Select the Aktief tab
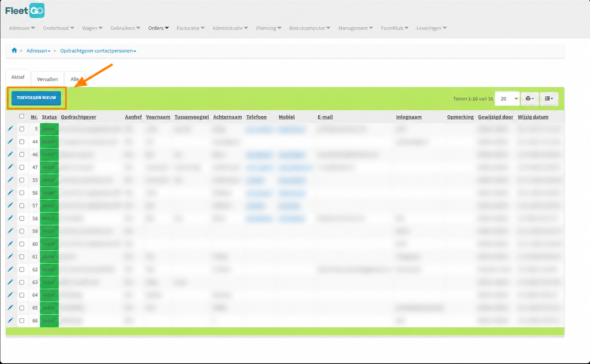The image size is (590, 364). coord(18,77)
